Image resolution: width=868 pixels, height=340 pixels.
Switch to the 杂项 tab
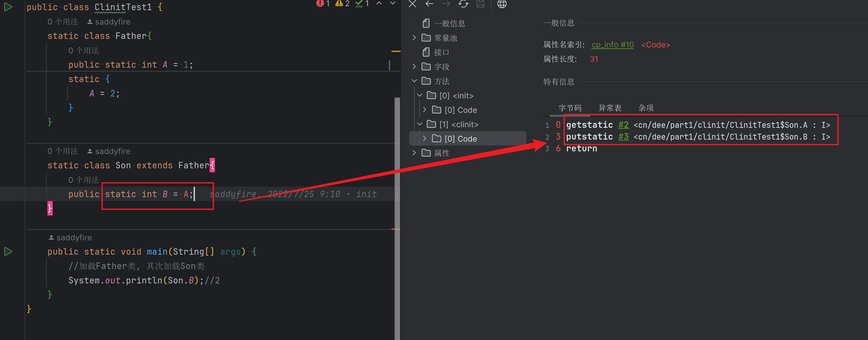point(646,108)
